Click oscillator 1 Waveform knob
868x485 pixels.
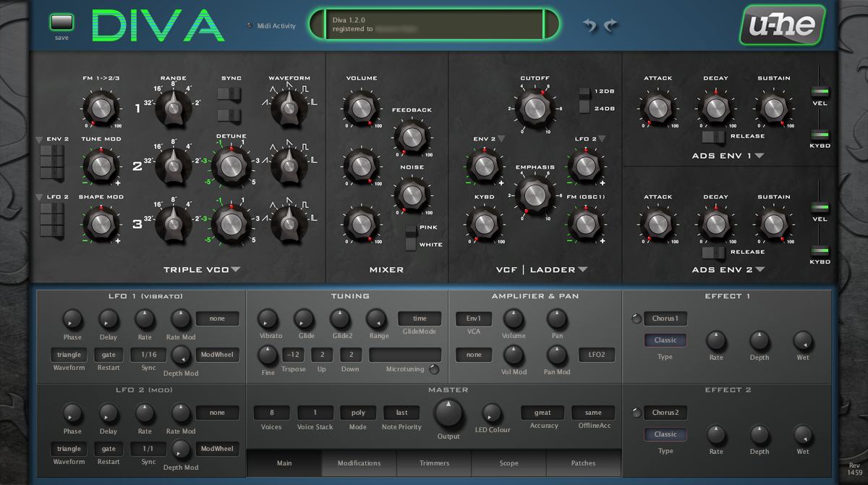[289, 108]
